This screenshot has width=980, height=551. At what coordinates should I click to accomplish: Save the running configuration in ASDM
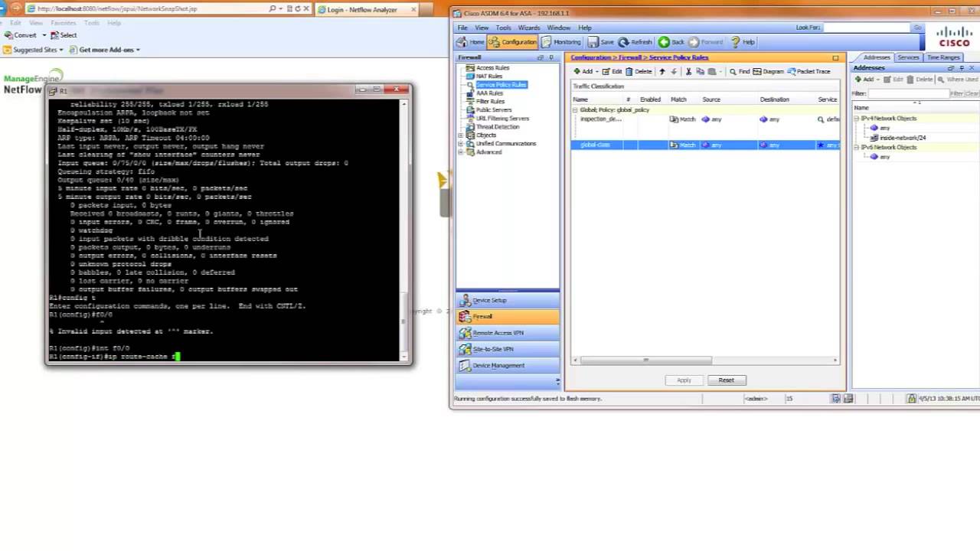point(602,42)
